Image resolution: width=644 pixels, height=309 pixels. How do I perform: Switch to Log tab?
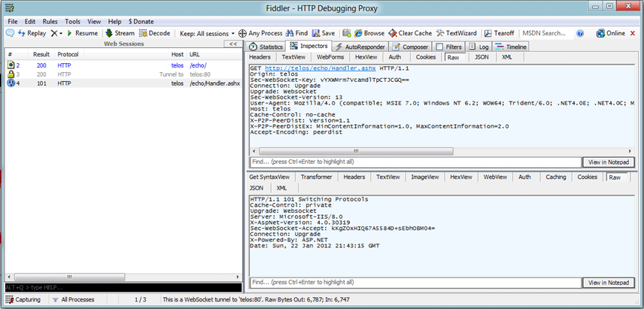[479, 47]
